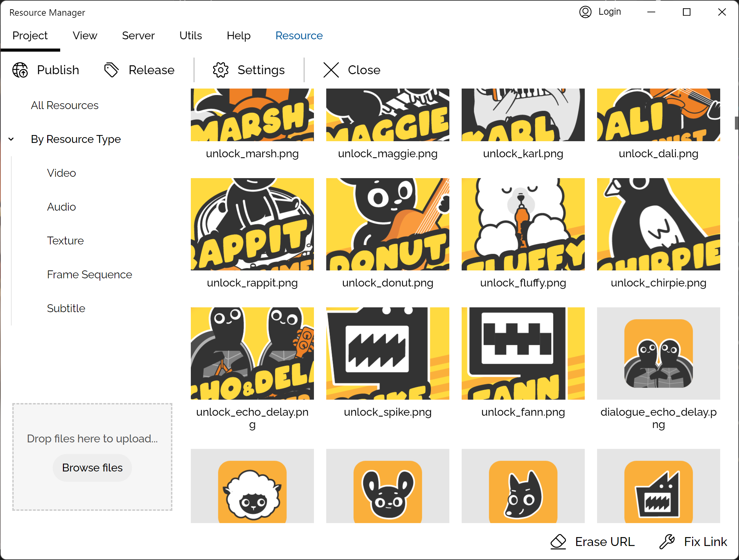Collapse the By Resource Type tree
Viewport: 739px width, 560px height.
(x=11, y=139)
